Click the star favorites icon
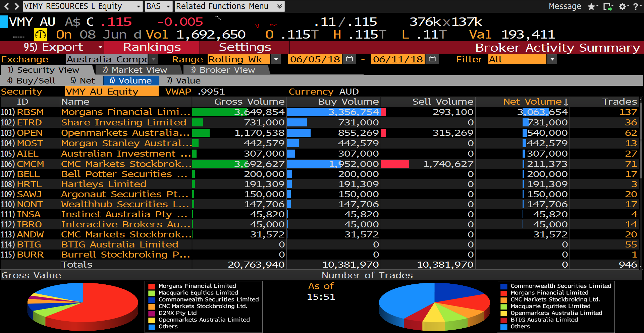The image size is (644, 333). click(x=591, y=6)
